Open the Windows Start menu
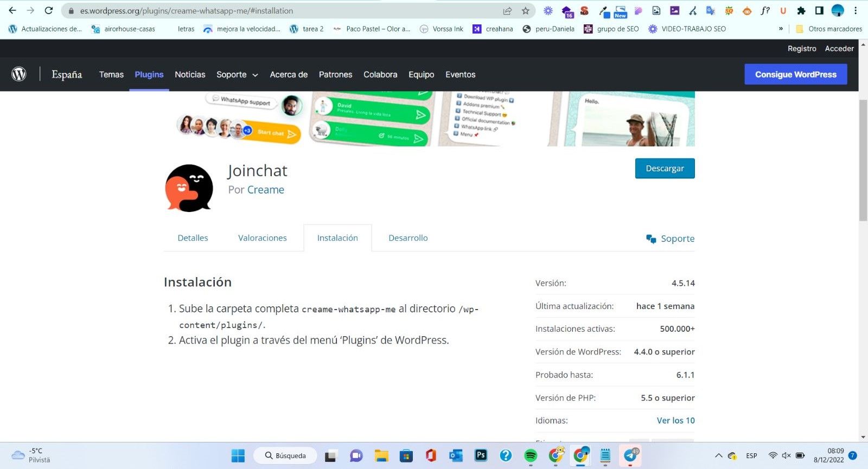 [238, 455]
